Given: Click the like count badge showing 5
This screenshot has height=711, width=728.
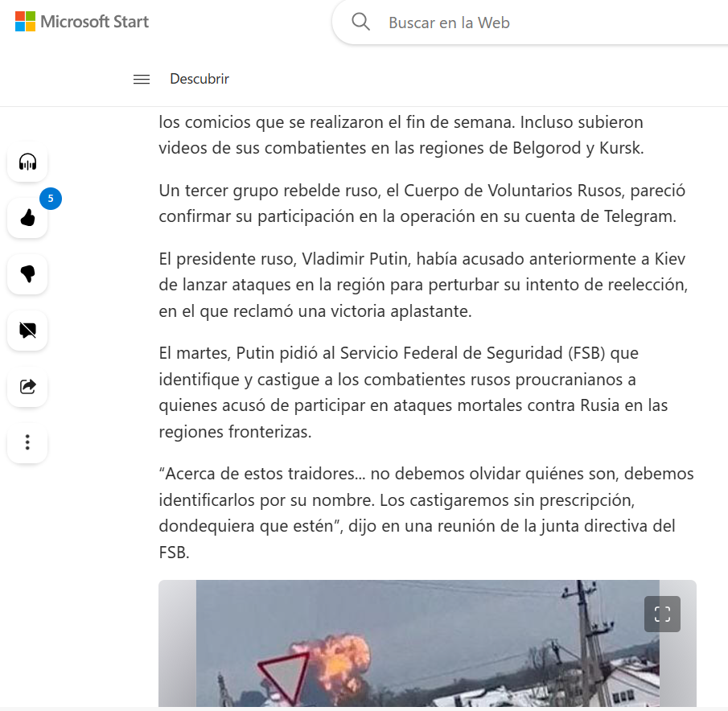Looking at the screenshot, I should click(x=51, y=199).
